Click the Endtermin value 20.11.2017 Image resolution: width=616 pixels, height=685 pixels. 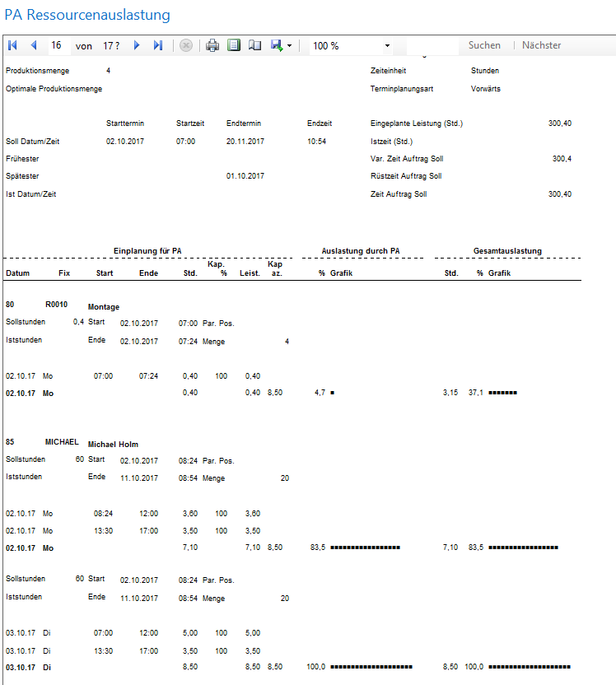[245, 142]
